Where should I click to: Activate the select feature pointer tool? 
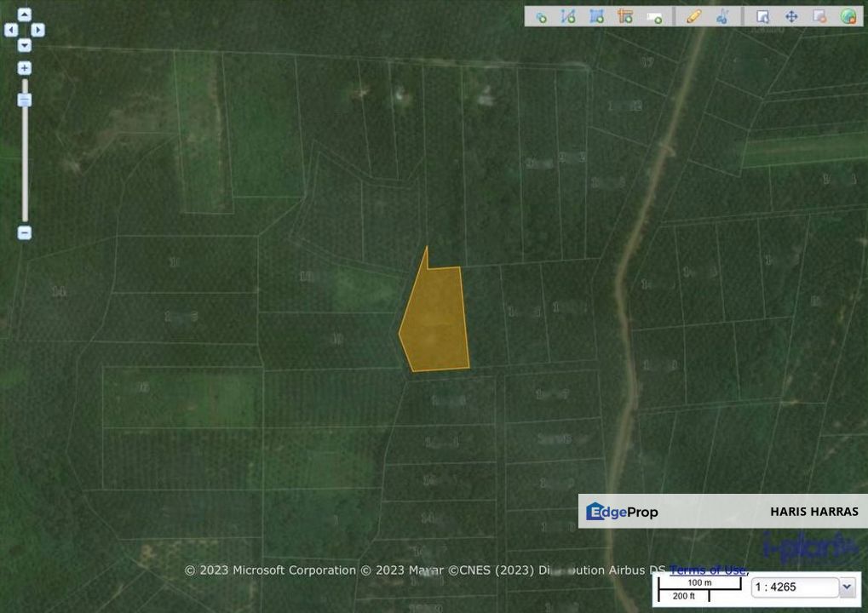763,16
